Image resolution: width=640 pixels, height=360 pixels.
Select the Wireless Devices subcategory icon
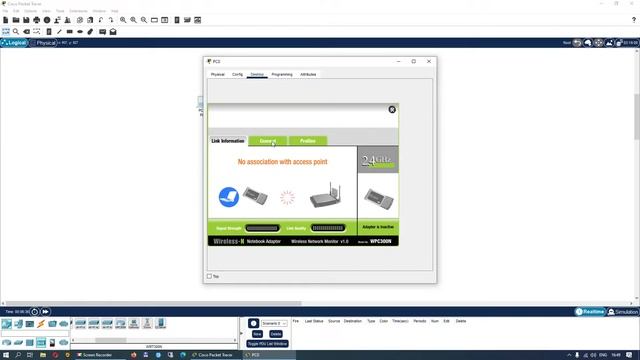(41, 342)
